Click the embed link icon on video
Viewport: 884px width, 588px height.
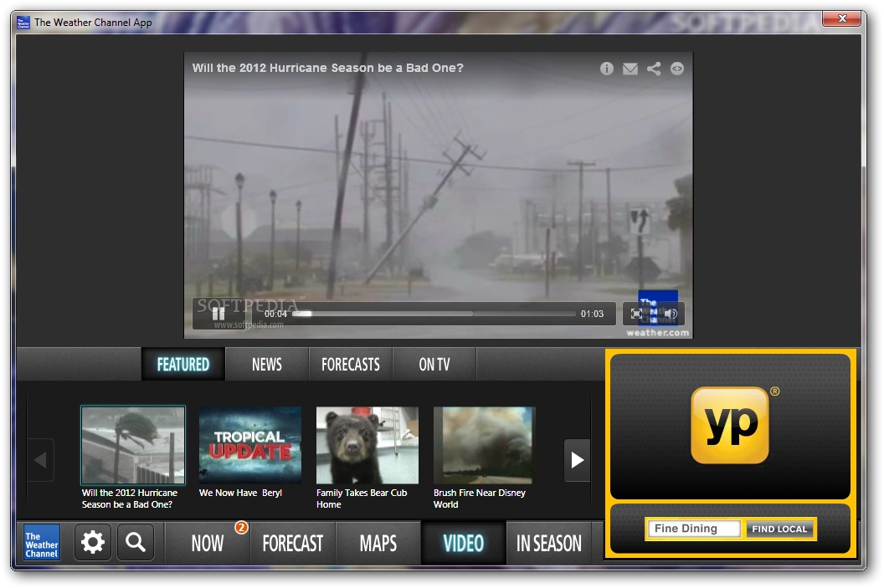(677, 69)
